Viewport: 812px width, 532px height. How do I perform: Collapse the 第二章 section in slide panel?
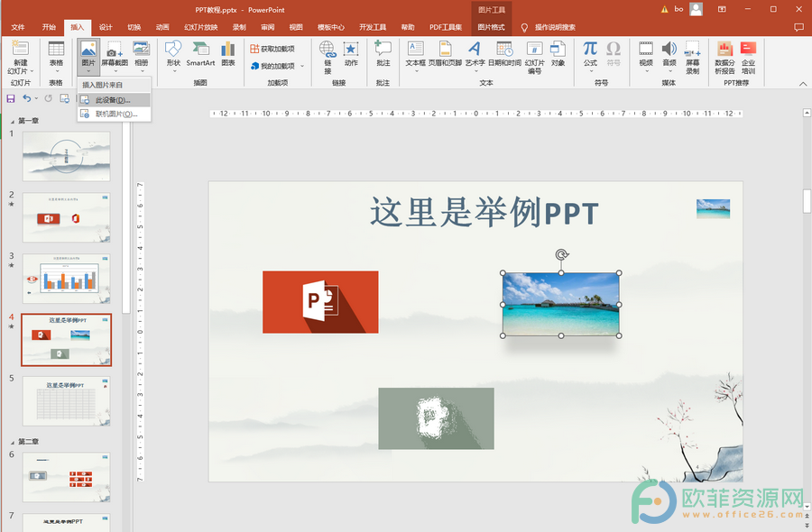pyautogui.click(x=13, y=442)
